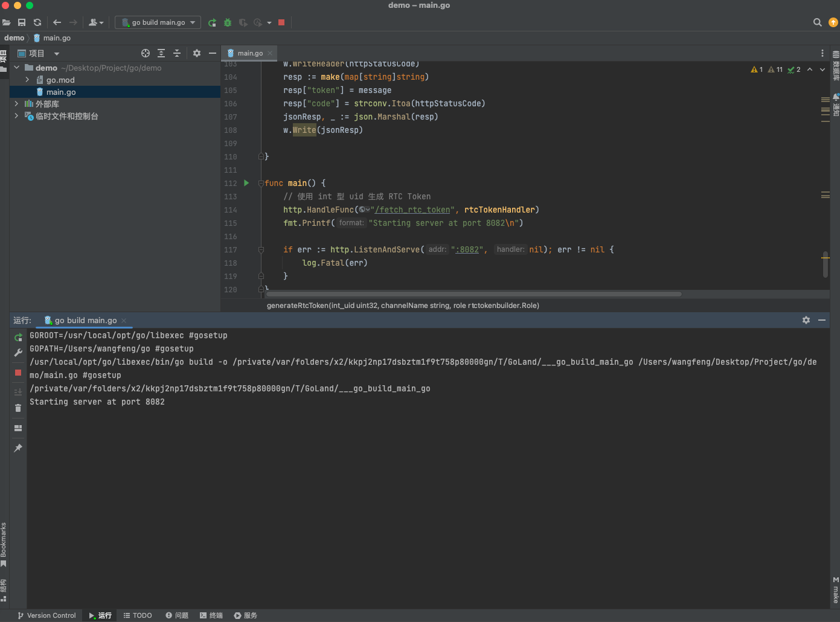Click the ':8082' address string in the code
Screen dimensions: 840x622
click(x=467, y=249)
